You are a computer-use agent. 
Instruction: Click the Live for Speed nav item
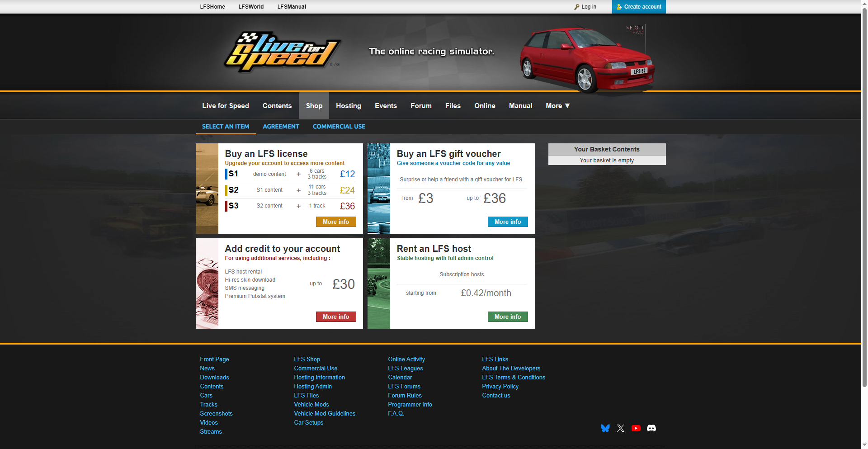(x=226, y=106)
